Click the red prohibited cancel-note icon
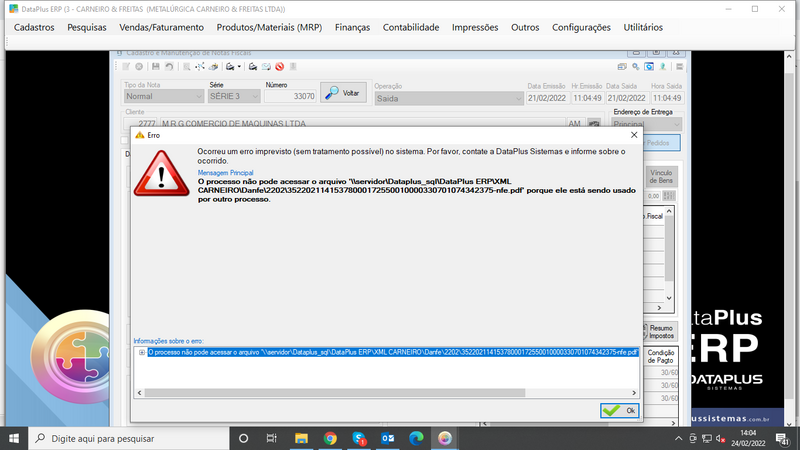This screenshot has height=450, width=800. tap(280, 66)
